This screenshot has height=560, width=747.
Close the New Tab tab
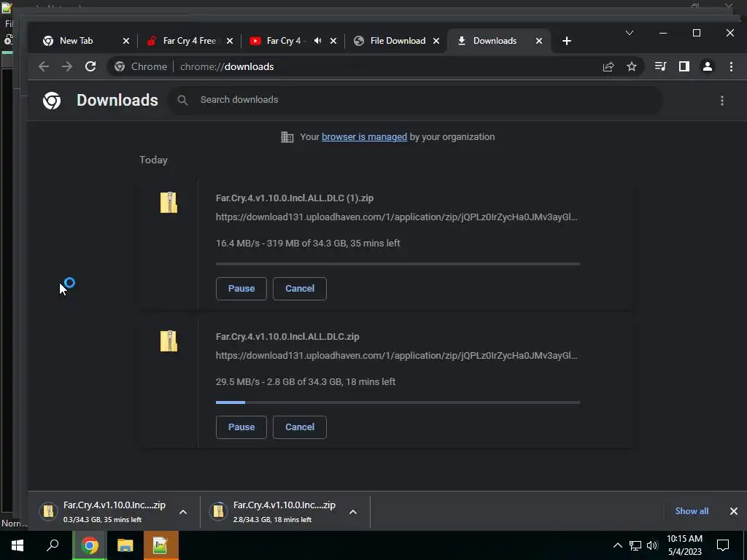[x=126, y=41]
